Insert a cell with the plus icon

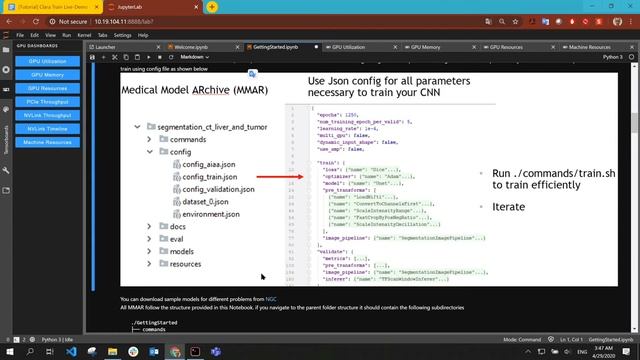point(103,57)
